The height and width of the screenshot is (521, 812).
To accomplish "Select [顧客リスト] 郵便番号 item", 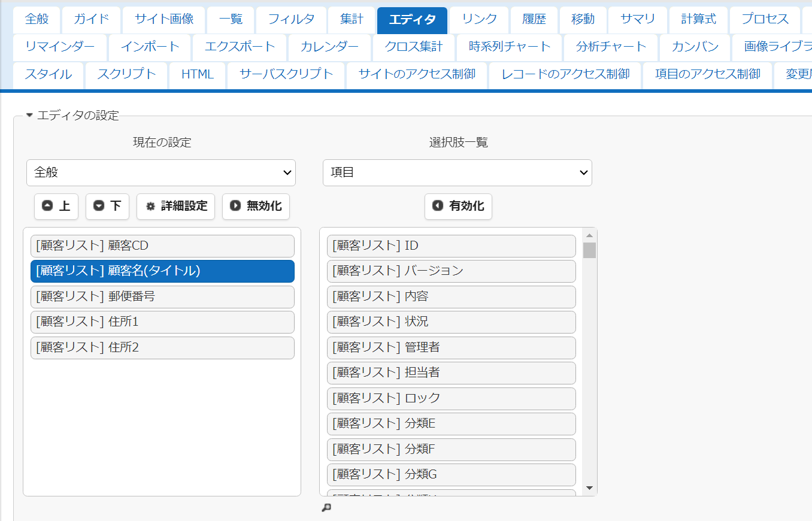I will (x=162, y=296).
